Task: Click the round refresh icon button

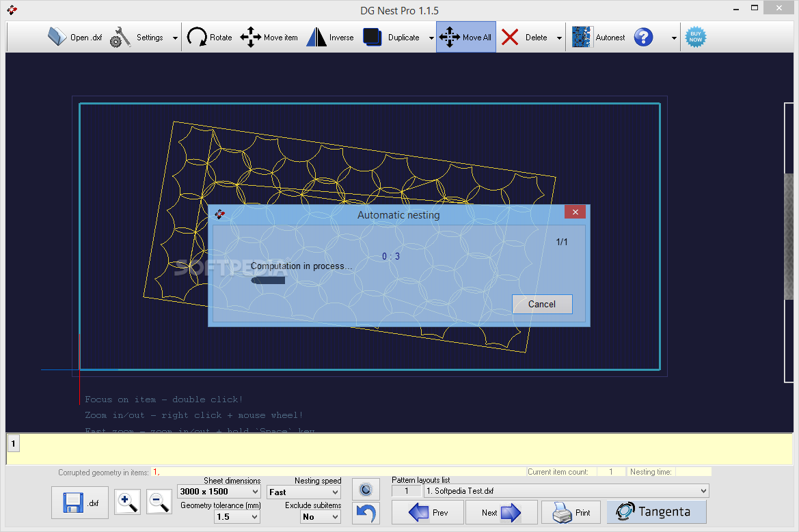Action: pyautogui.click(x=366, y=490)
